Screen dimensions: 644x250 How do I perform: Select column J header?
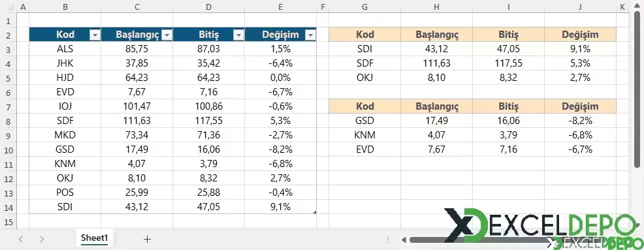(581, 7)
